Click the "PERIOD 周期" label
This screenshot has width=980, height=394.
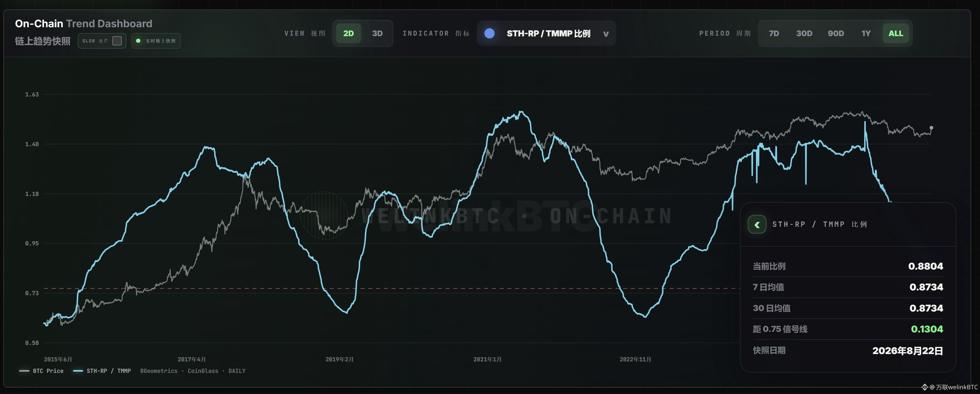pos(725,34)
